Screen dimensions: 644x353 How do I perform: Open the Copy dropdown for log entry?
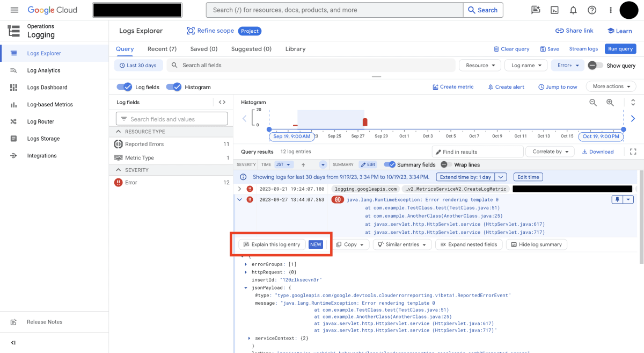pyautogui.click(x=353, y=244)
